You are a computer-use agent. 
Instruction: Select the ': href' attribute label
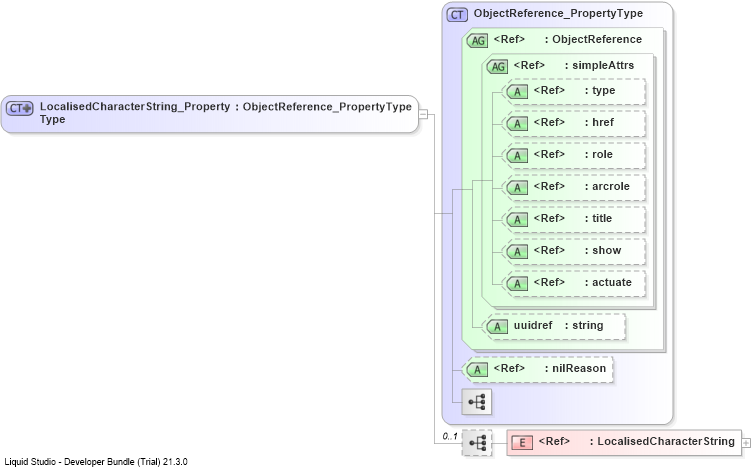tap(599, 123)
